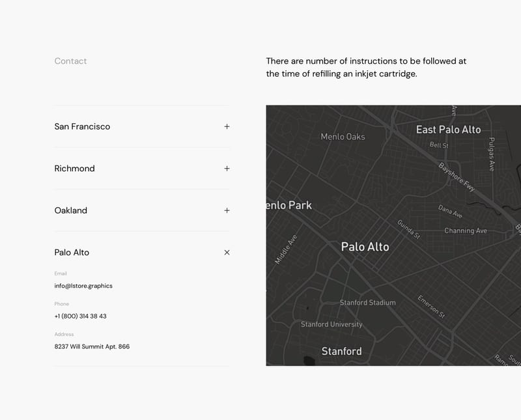Click the +1 (800) 314 38 43 phone number

[80, 316]
